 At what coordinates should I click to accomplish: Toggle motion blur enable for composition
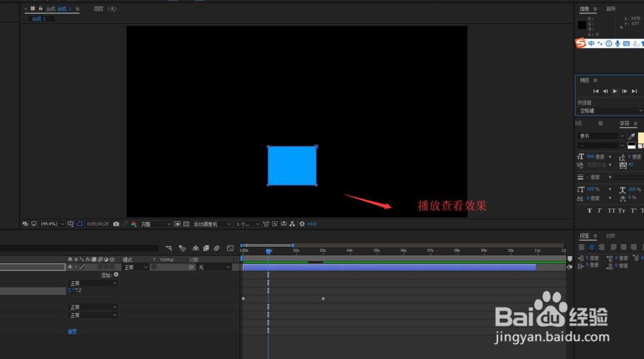[216, 248]
